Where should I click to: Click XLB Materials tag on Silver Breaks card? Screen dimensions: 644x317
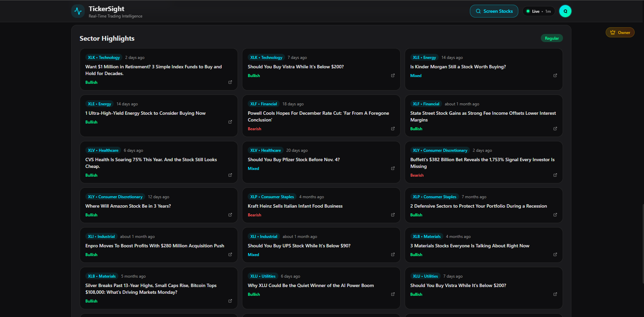pos(102,276)
